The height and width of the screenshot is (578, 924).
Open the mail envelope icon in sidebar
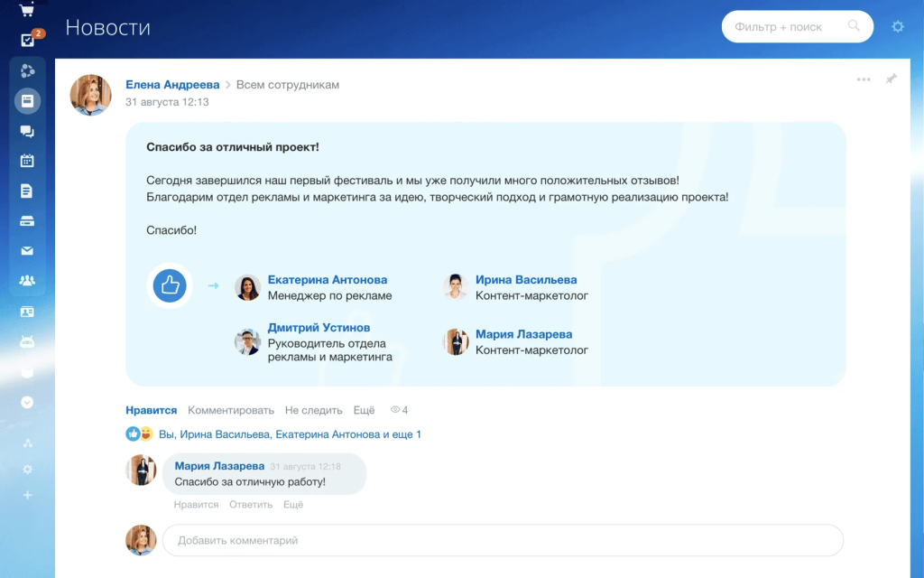click(x=27, y=251)
